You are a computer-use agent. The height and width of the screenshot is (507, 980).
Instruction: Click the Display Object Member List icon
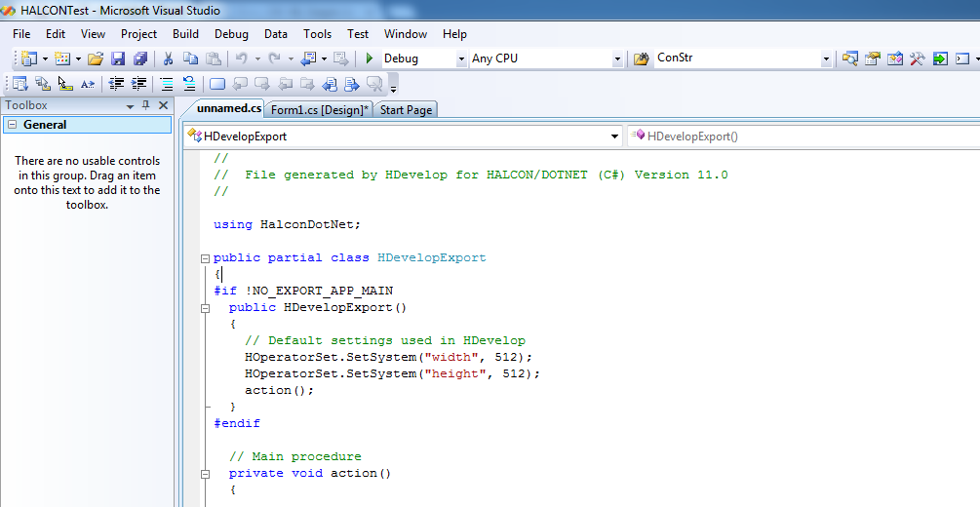tap(20, 84)
